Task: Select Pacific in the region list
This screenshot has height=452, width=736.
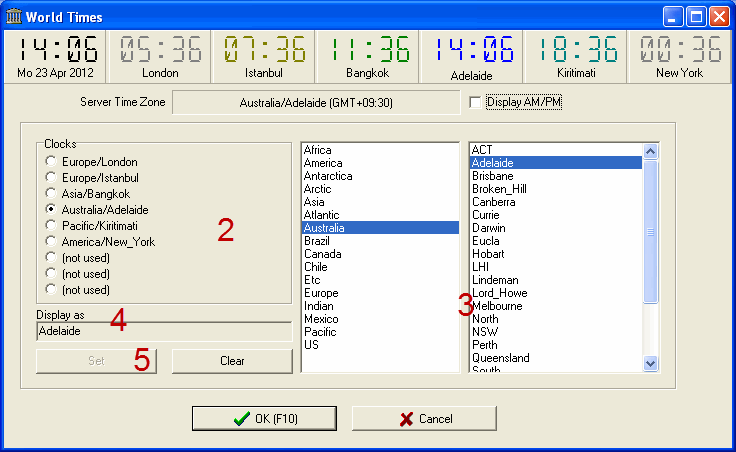Action: tap(380, 332)
